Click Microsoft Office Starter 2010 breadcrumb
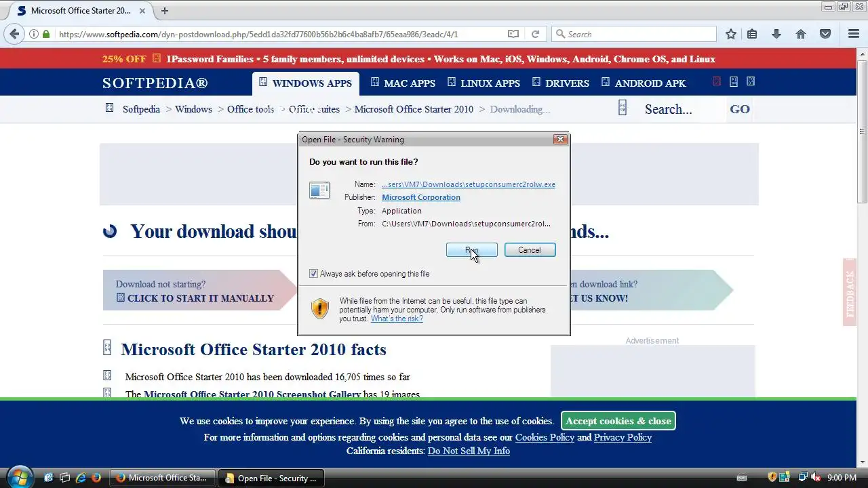This screenshot has height=488, width=868. (x=414, y=109)
